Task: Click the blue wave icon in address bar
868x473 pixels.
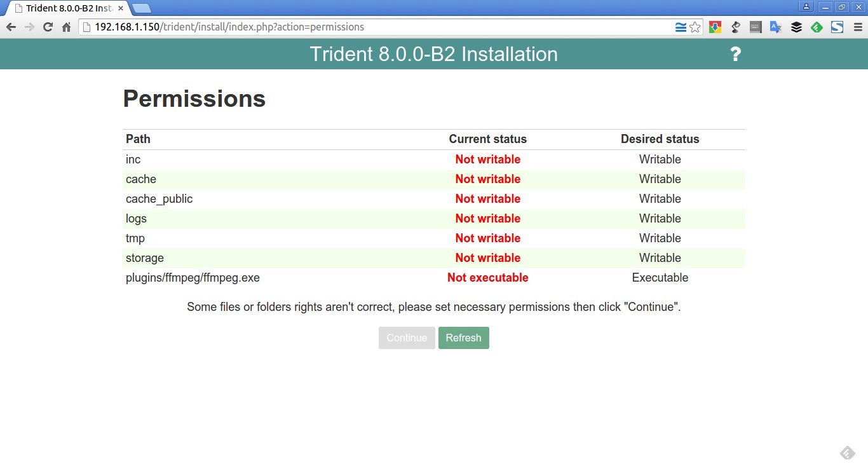Action: pyautogui.click(x=681, y=27)
